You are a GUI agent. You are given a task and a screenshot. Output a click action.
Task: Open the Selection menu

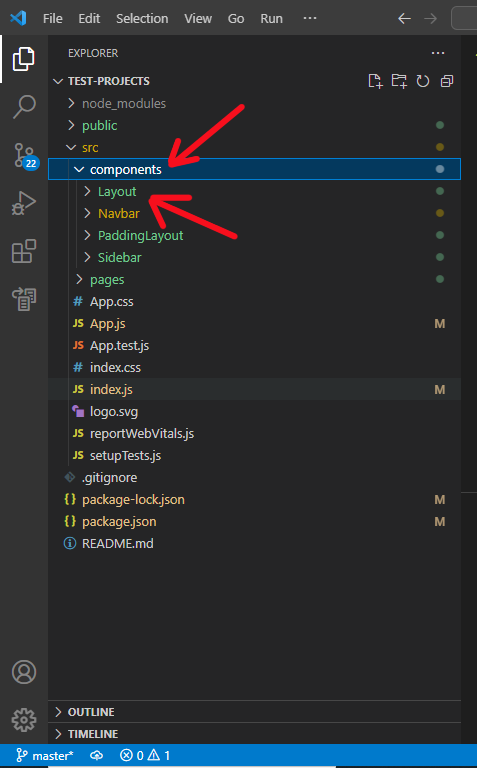coord(142,19)
